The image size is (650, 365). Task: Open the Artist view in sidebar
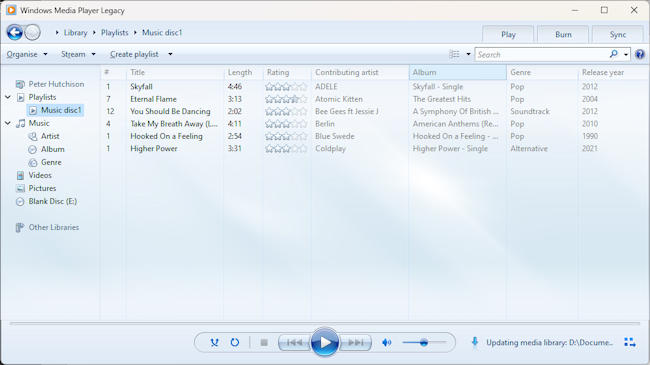[x=44, y=136]
